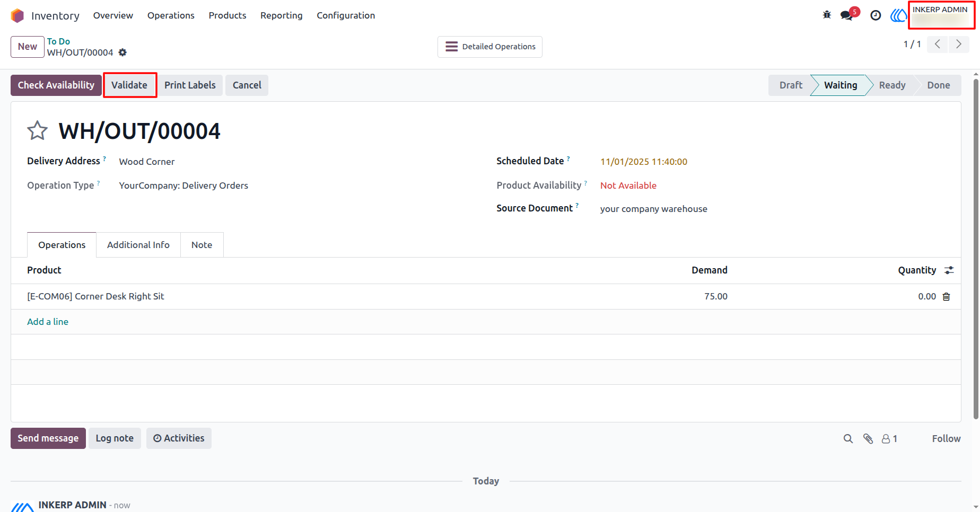This screenshot has width=980, height=512.
Task: Click Add a line link
Action: tap(48, 322)
